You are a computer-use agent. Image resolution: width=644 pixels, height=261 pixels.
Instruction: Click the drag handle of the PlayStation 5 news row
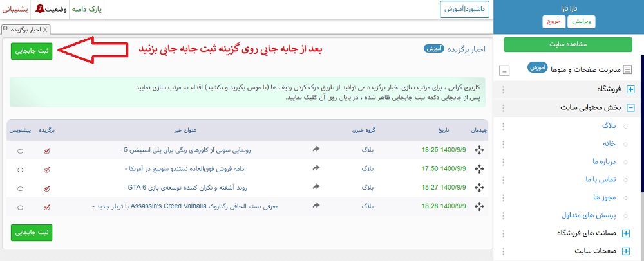(479, 150)
